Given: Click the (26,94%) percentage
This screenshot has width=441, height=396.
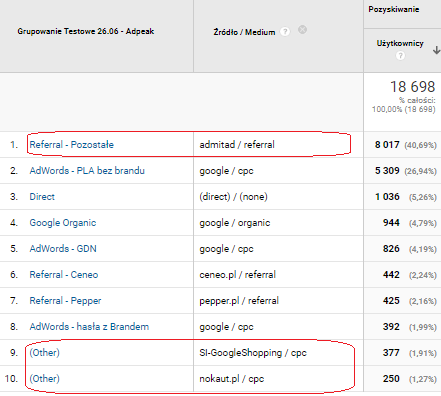Looking at the screenshot, I should coord(421,171).
